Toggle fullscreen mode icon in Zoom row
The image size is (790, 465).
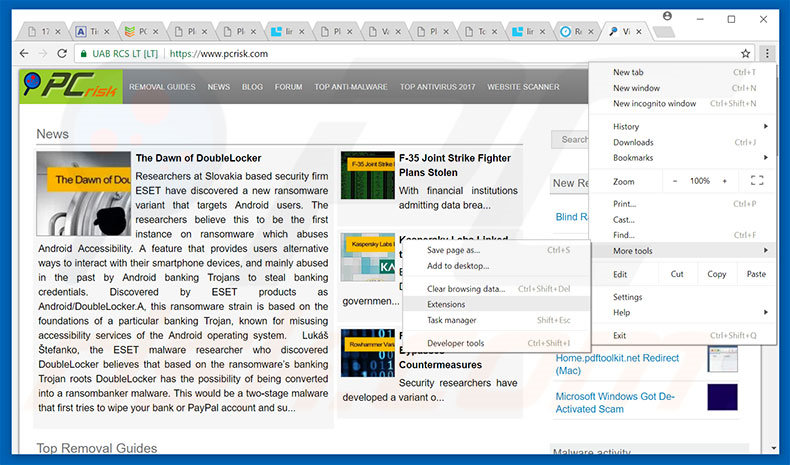click(757, 180)
